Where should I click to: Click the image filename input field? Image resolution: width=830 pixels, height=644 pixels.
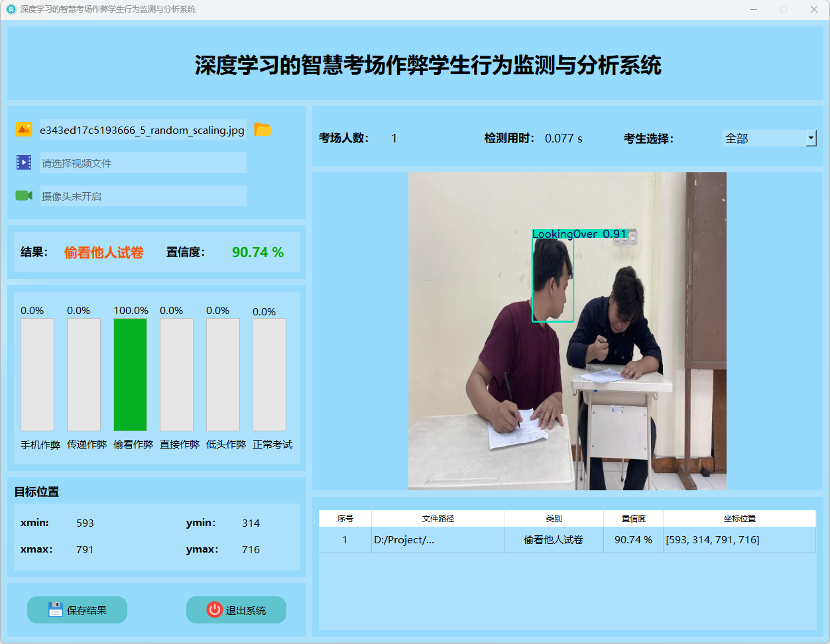pos(143,130)
